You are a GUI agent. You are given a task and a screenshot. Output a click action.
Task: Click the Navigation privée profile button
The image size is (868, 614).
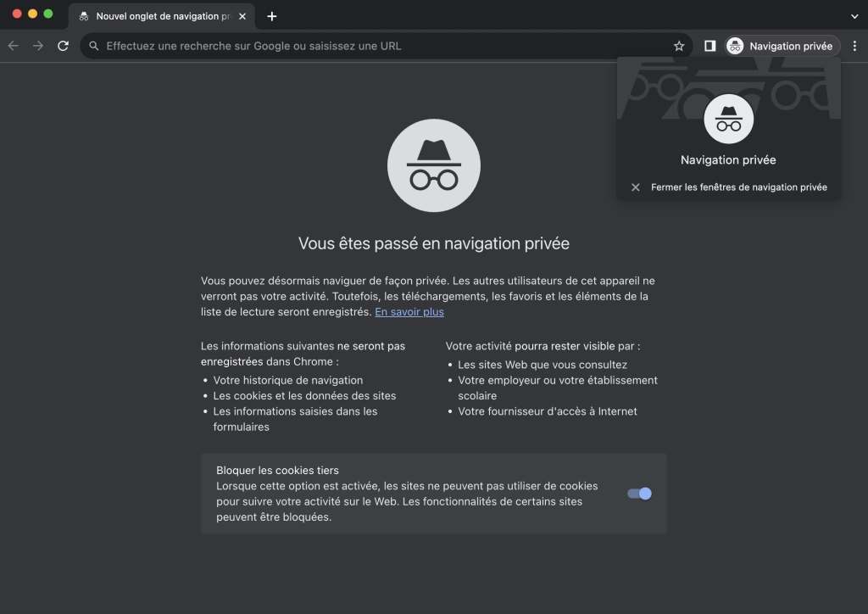(782, 46)
